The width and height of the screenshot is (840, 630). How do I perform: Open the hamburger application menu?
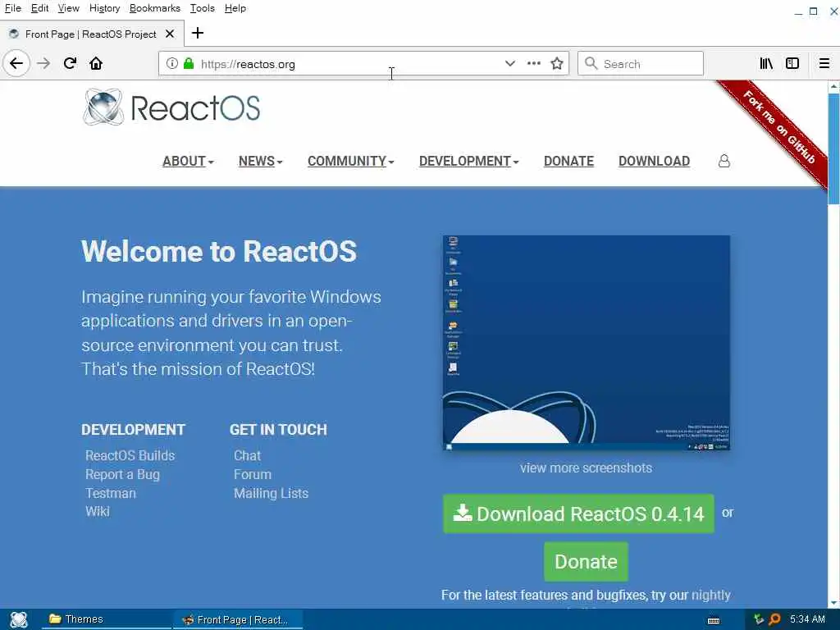(x=824, y=64)
